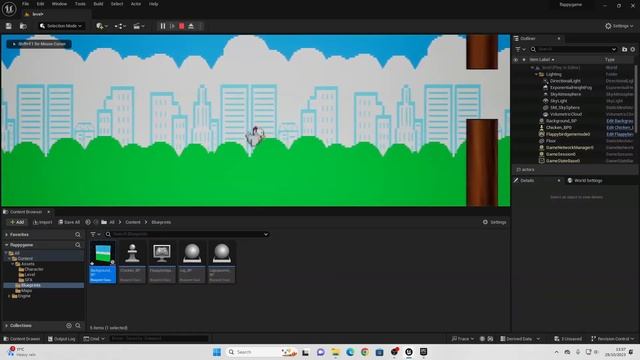Select the Chicken_BP blueprint thumbnail

tap(132, 262)
